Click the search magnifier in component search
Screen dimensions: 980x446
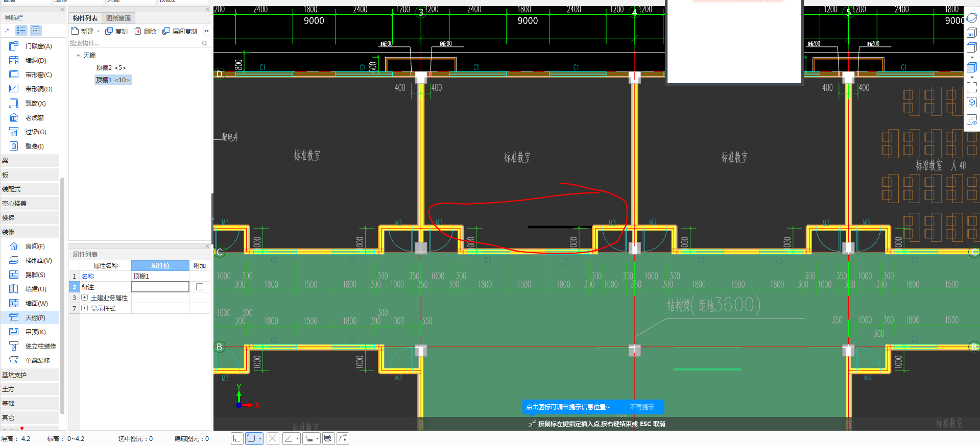tap(204, 43)
